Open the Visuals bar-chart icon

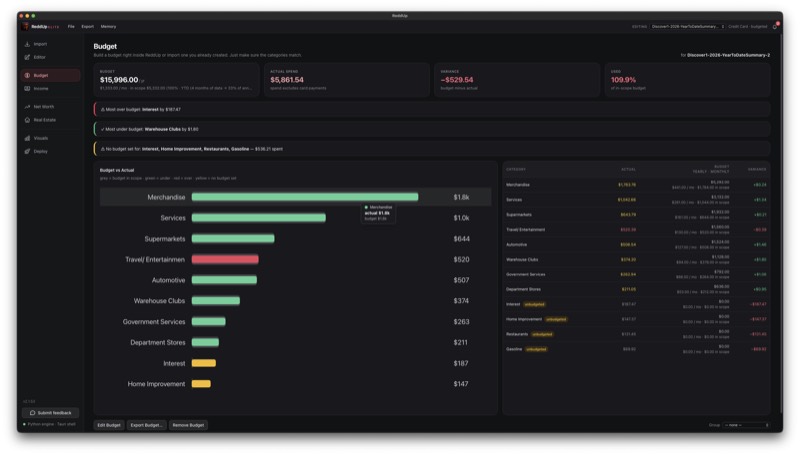pos(27,138)
